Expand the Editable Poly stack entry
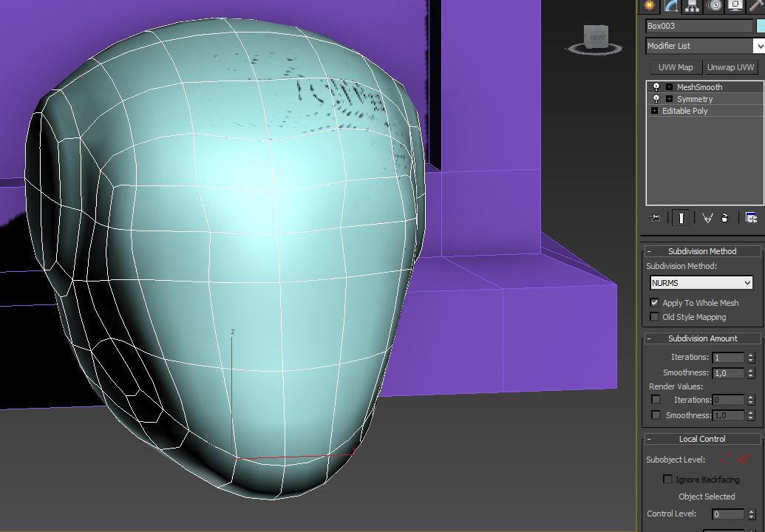The height and width of the screenshot is (532, 765). 654,111
